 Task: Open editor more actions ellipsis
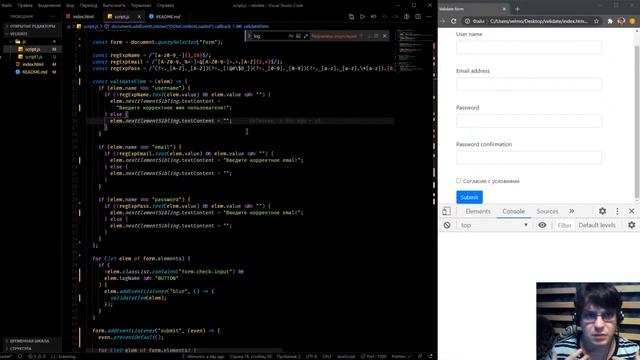click(x=429, y=17)
